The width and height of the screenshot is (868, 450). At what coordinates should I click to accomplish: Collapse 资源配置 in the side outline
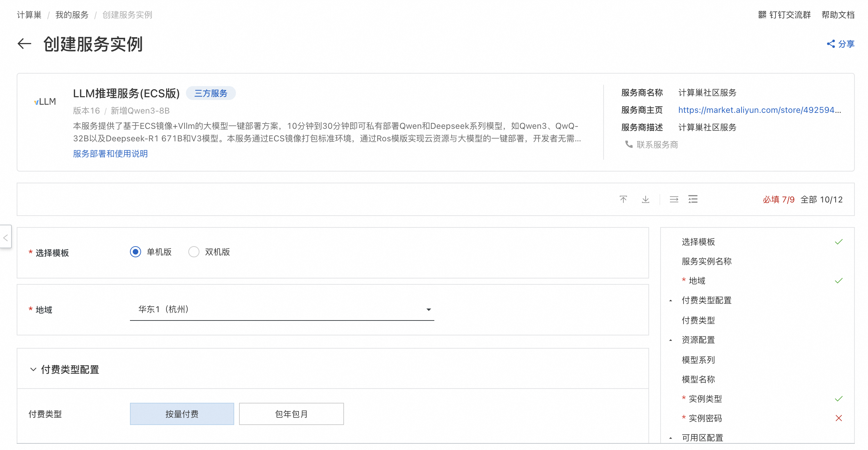[x=671, y=340]
